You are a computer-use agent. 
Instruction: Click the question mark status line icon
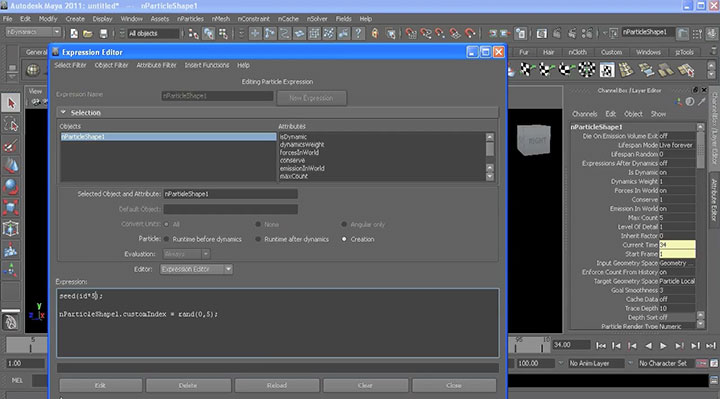358,34
